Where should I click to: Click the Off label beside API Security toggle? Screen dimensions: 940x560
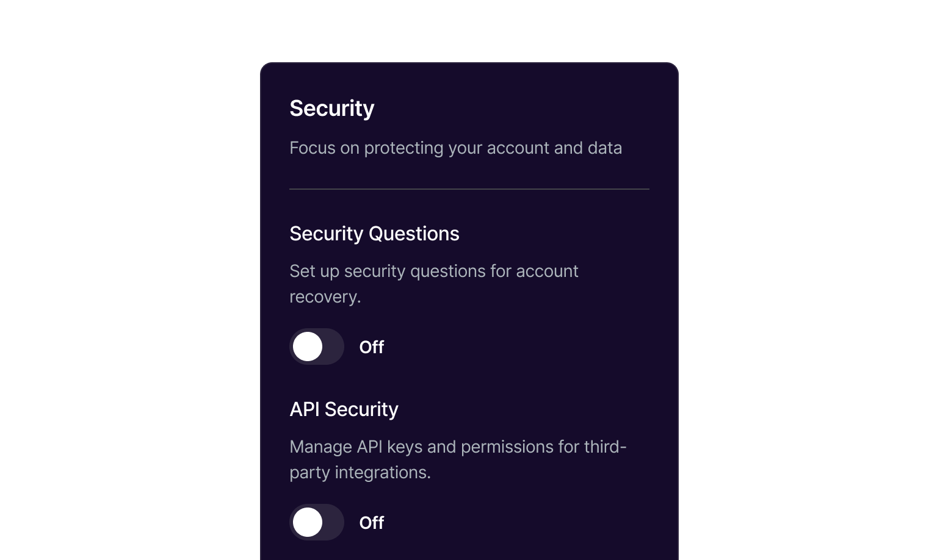[371, 523]
